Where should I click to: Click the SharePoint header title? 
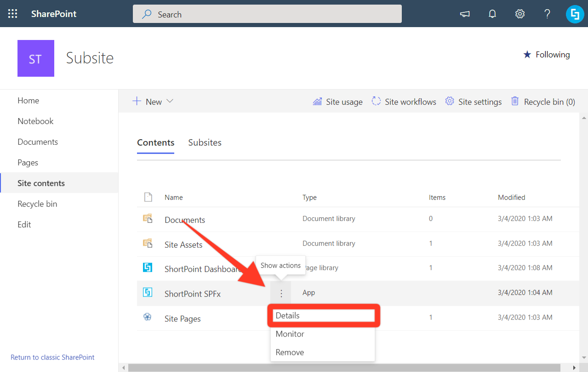tap(54, 14)
